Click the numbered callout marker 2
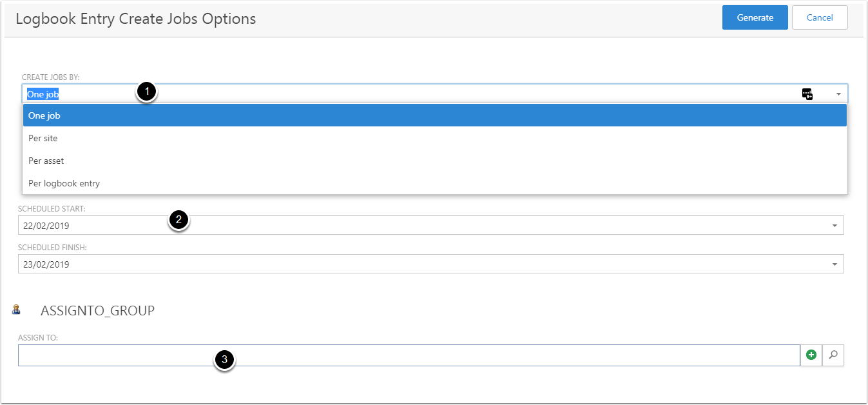Viewport: 868px width, 405px height. (x=178, y=219)
